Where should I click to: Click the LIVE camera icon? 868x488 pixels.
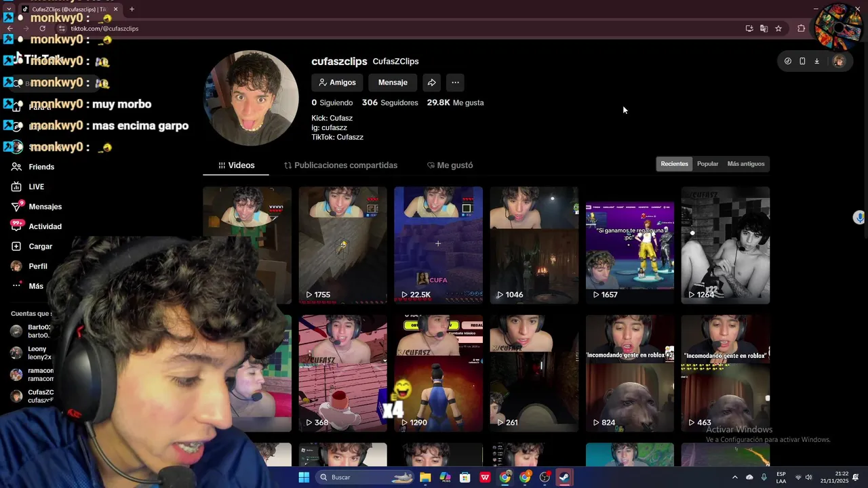[16, 186]
